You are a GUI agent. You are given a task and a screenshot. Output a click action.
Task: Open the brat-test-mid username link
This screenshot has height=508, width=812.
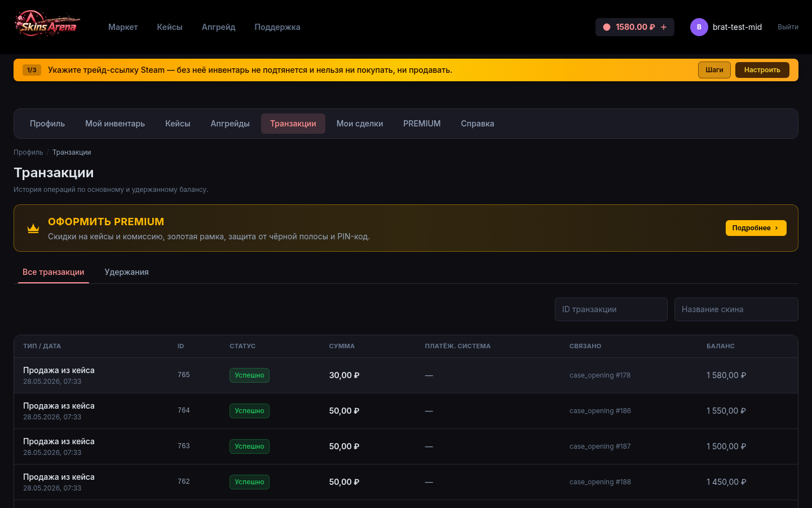coord(737,27)
